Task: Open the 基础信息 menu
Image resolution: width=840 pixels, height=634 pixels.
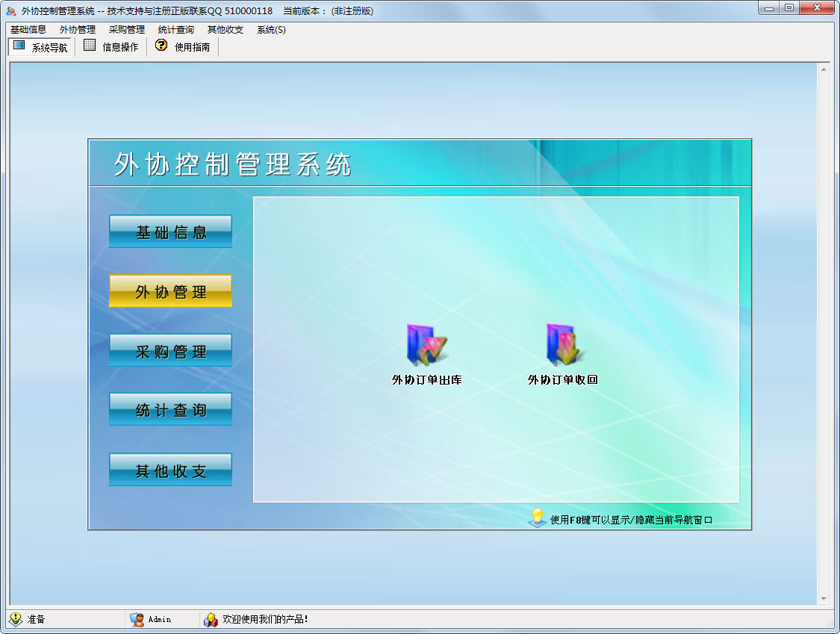Action: [28, 29]
